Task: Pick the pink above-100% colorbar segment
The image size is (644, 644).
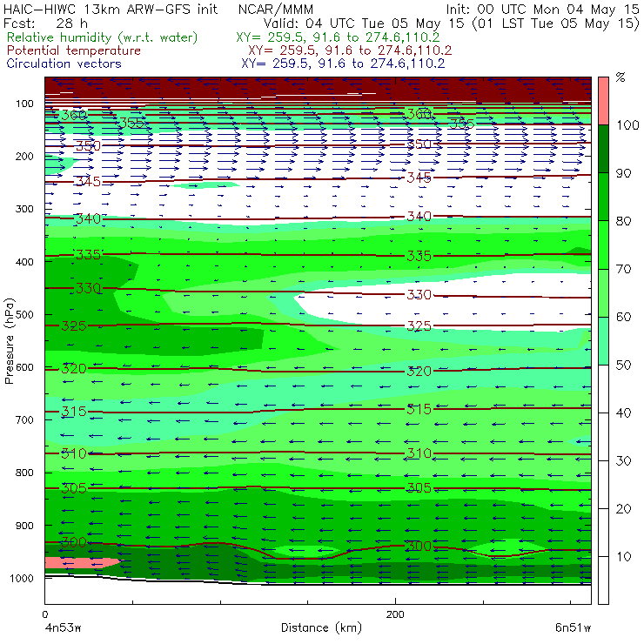Action: [x=603, y=101]
